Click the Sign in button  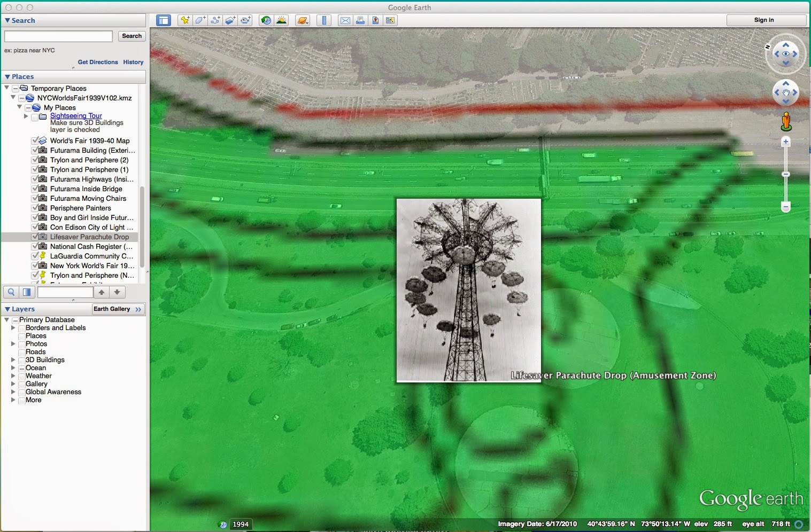click(x=766, y=20)
